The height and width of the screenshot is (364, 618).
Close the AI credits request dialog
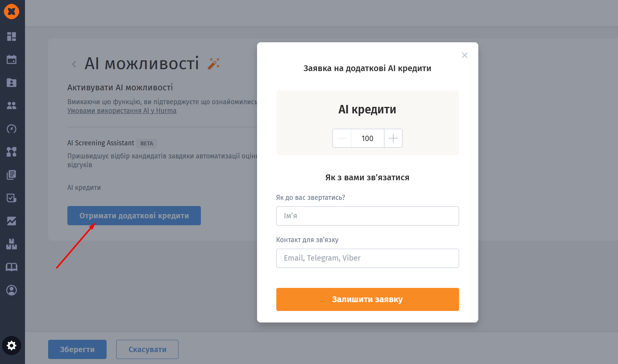tap(464, 55)
